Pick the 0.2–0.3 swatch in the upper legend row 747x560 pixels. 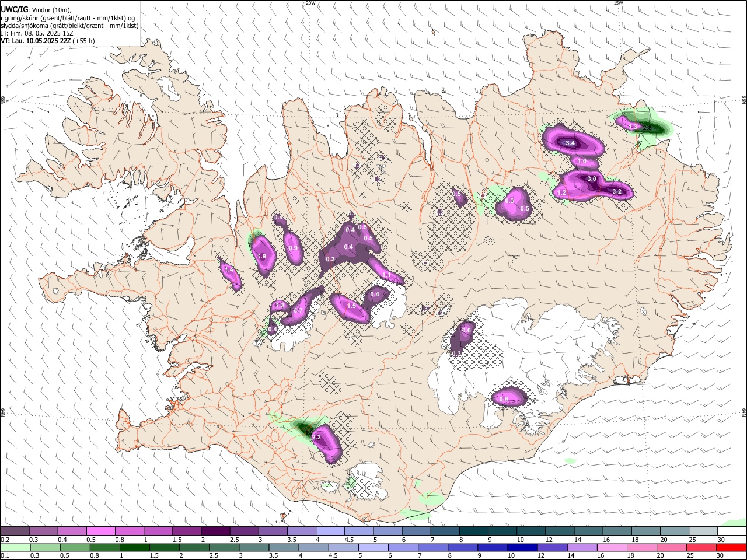15,531
